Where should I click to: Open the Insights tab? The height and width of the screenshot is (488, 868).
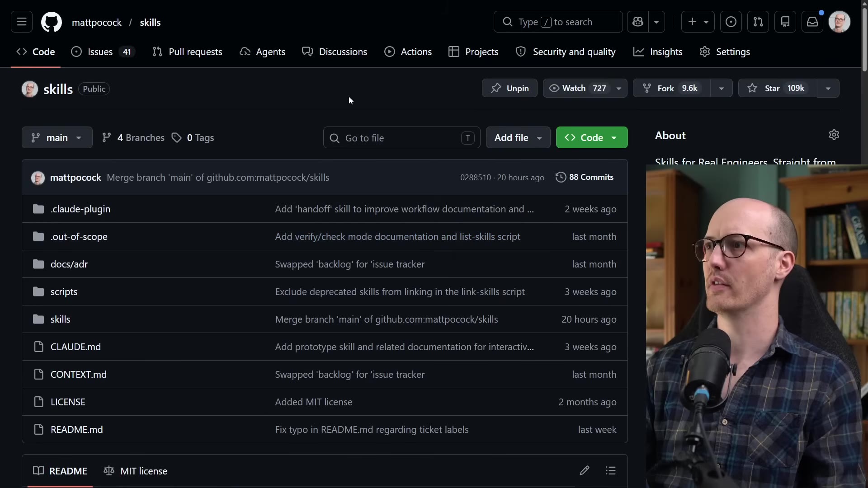[x=658, y=52]
